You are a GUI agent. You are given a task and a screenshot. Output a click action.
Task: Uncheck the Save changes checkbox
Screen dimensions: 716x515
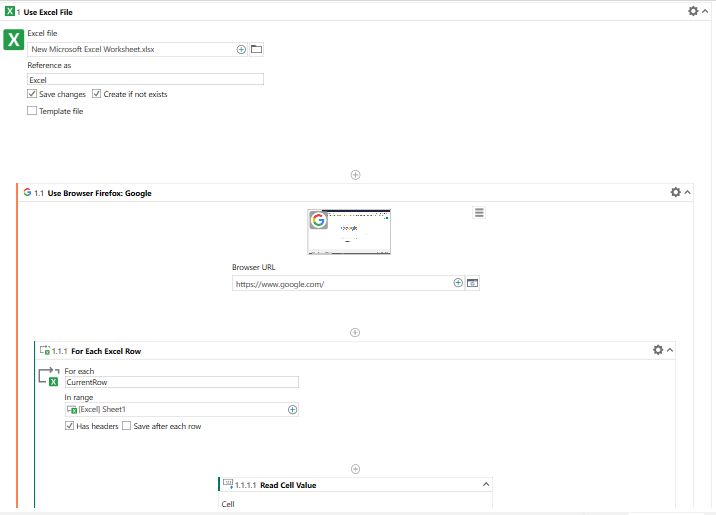pos(32,94)
